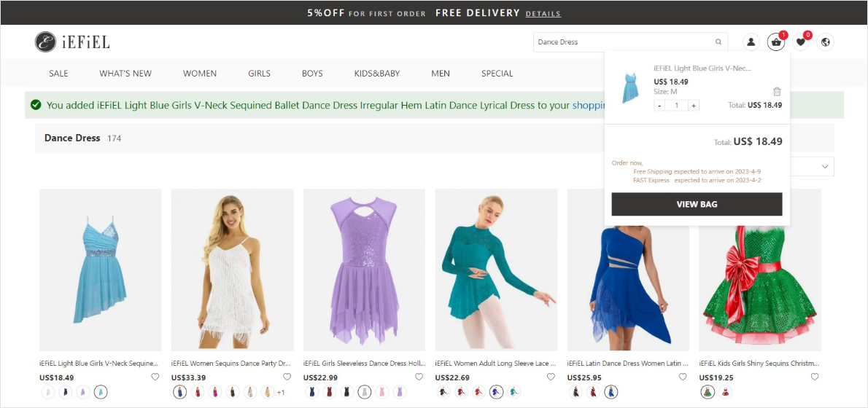Select blue swatch for the US$22.69 dress
The width and height of the screenshot is (868, 408).
point(497,392)
